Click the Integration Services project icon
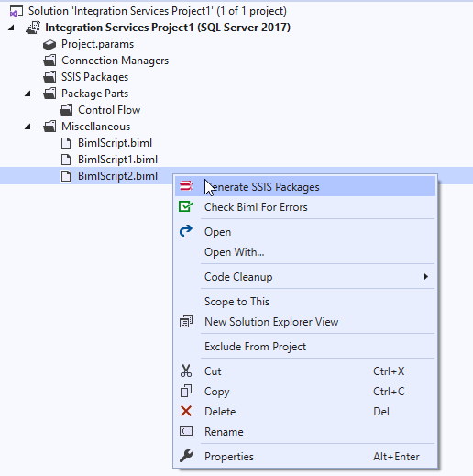The image size is (473, 476). [x=33, y=28]
